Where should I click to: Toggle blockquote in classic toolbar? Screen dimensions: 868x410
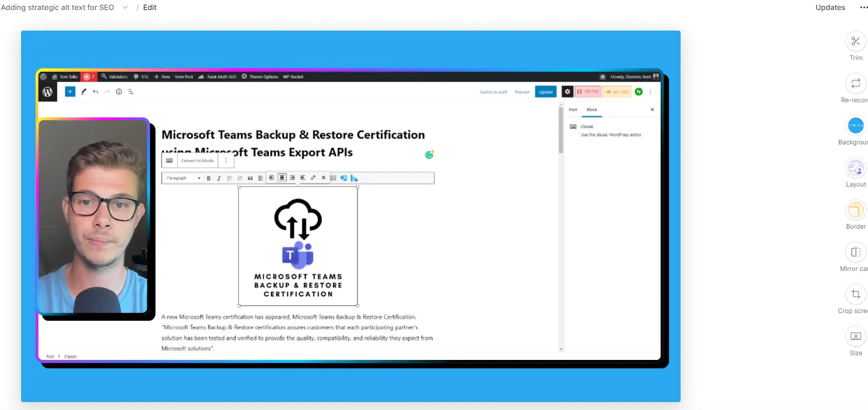click(250, 178)
